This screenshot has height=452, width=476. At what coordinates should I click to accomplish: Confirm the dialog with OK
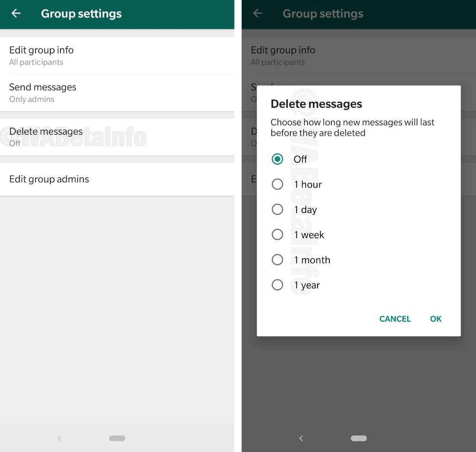(x=436, y=319)
